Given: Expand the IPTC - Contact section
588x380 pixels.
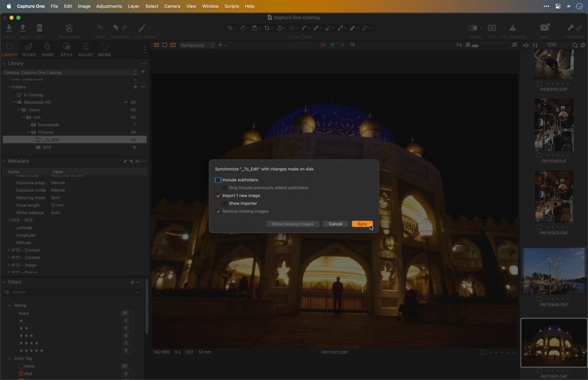Looking at the screenshot, I should (9, 250).
